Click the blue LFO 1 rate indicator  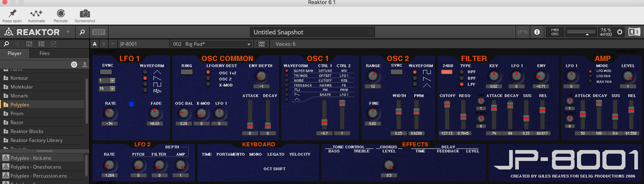tap(131, 104)
